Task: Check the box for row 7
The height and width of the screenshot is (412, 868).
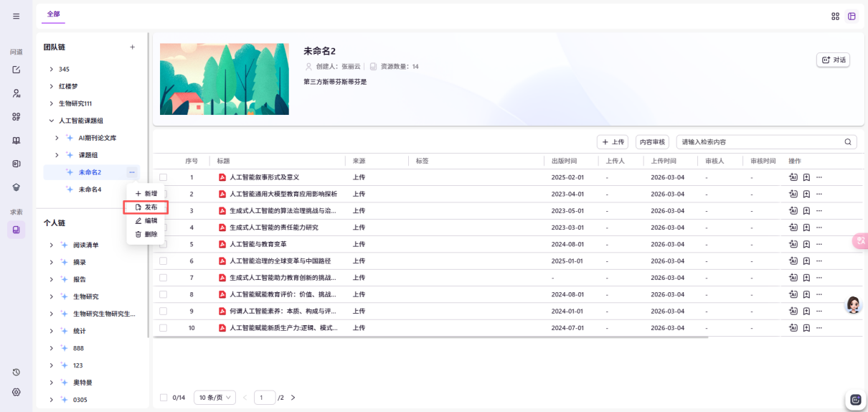Action: point(163,278)
